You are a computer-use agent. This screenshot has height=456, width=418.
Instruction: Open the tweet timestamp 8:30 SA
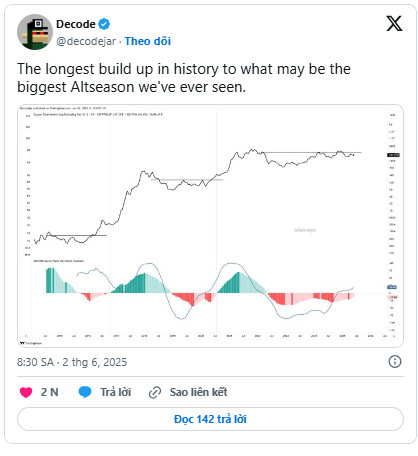[35, 362]
